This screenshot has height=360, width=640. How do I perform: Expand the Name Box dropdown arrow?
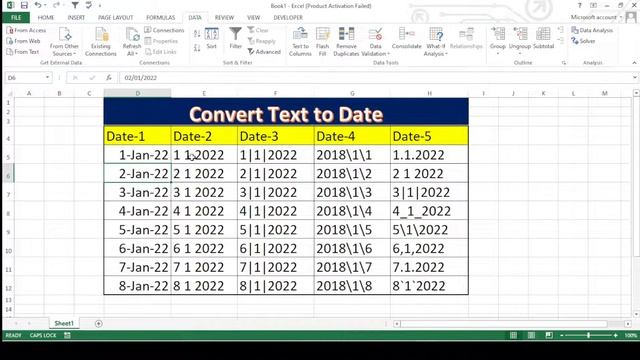pos(47,78)
